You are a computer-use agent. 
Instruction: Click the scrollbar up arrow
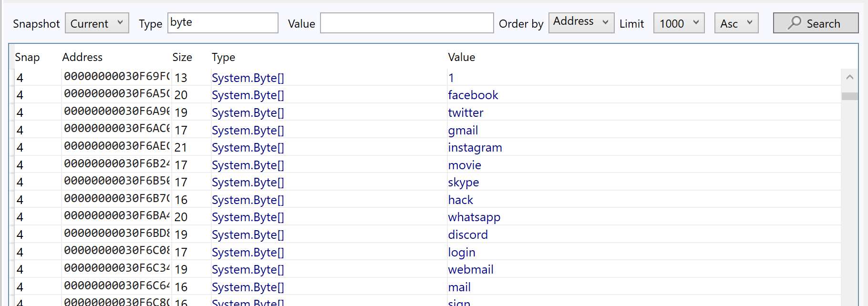849,77
